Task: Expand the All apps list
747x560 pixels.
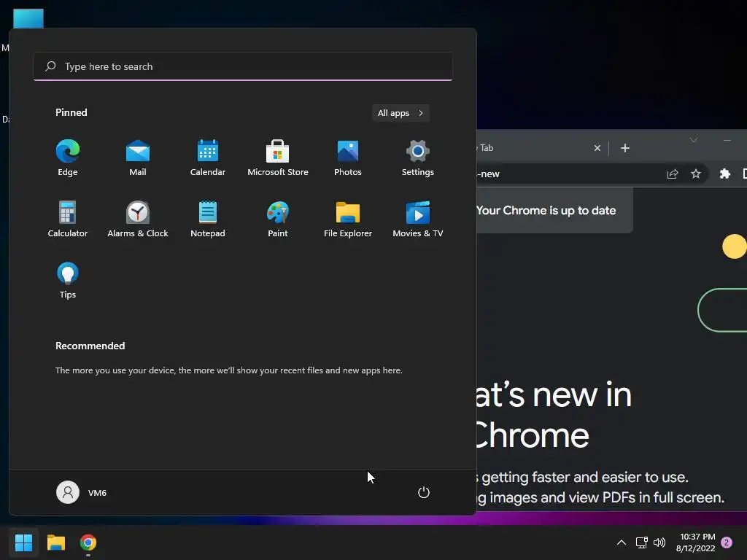Action: coord(400,113)
